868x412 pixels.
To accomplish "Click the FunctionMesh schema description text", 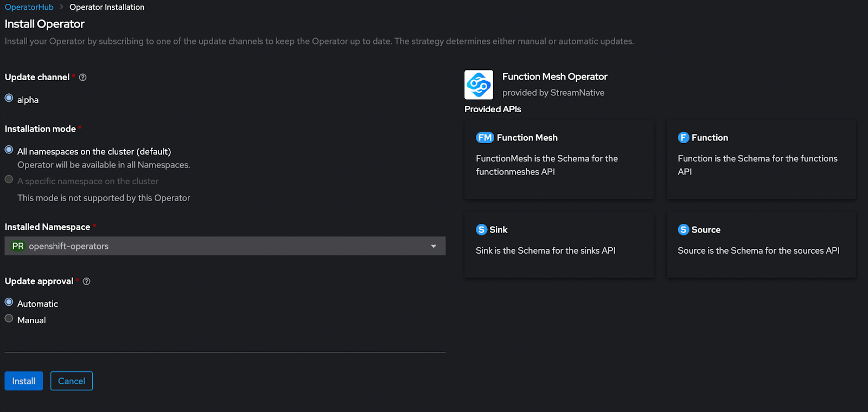I will coord(547,165).
